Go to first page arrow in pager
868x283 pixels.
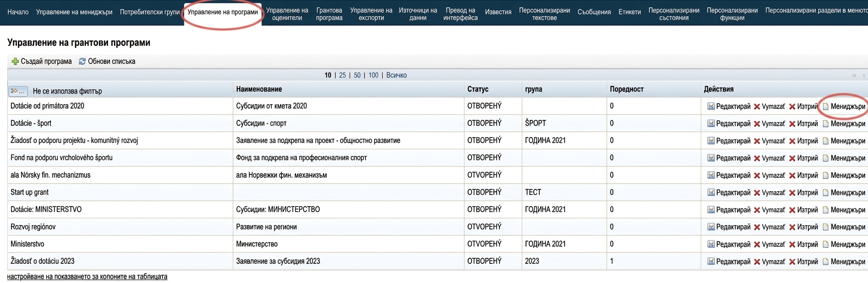click(x=854, y=75)
